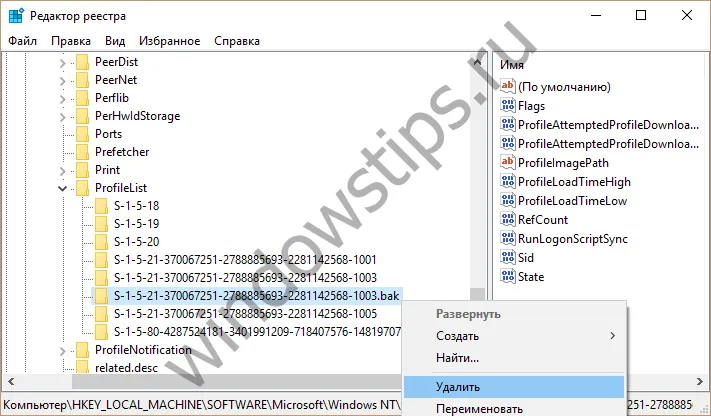This screenshot has width=711, height=416.
Task: Click the S-1-5-19 folder icon
Action: 102,224
